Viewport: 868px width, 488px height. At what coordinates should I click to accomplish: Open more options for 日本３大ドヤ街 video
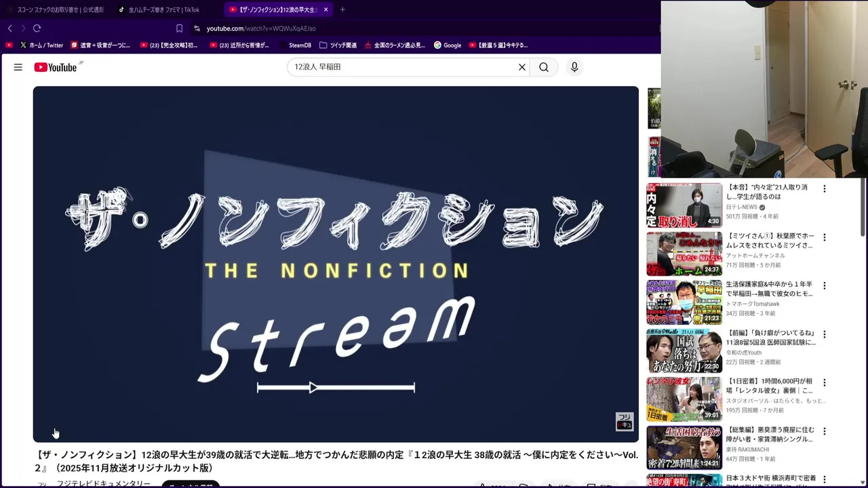825,480
